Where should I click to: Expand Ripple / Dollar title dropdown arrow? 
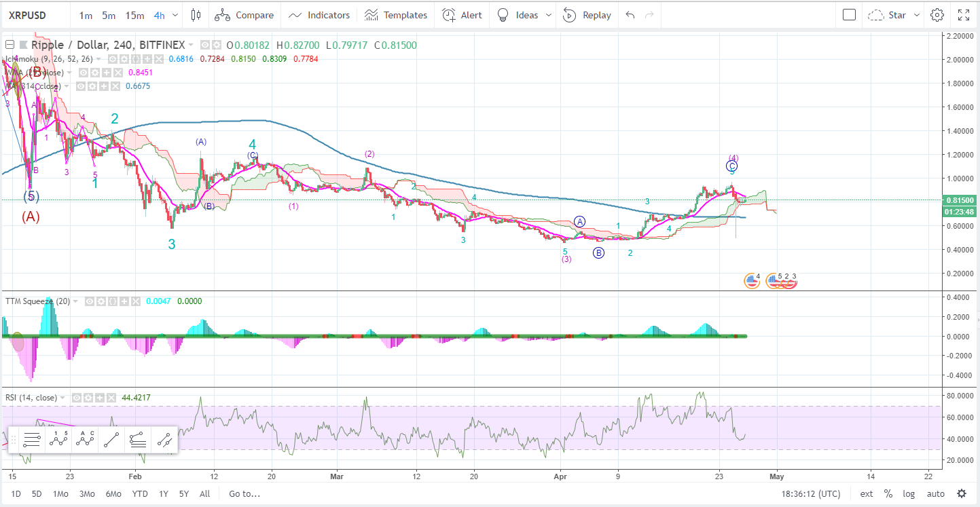(192, 45)
